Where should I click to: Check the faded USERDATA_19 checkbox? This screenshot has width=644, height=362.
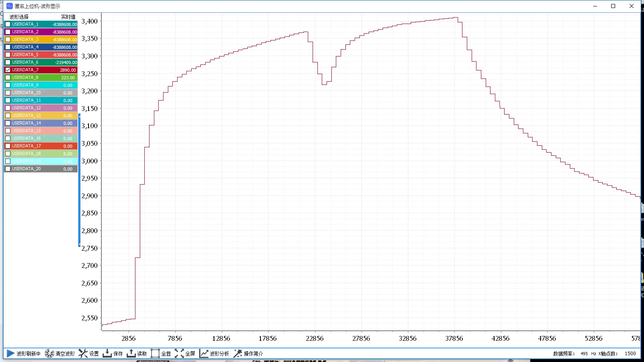tap(8, 161)
